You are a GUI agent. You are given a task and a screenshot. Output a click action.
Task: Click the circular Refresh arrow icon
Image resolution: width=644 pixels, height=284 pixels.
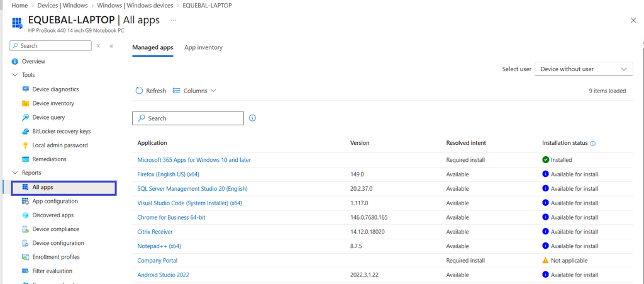point(139,91)
